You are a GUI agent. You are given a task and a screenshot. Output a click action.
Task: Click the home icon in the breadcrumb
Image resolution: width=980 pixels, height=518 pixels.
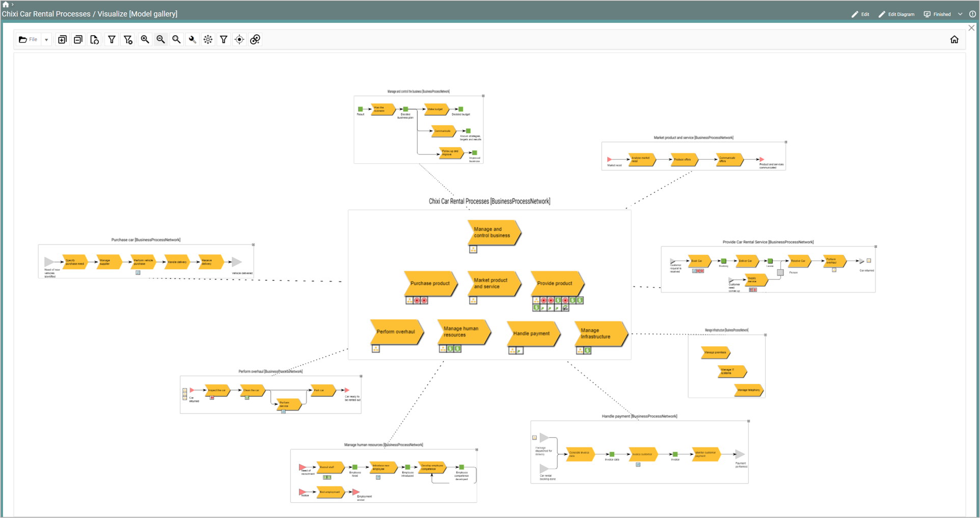(x=5, y=4)
